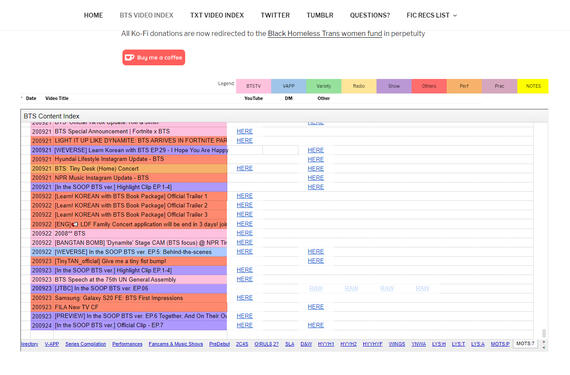Switch to the MOTS:P sheet tab

coord(500,344)
